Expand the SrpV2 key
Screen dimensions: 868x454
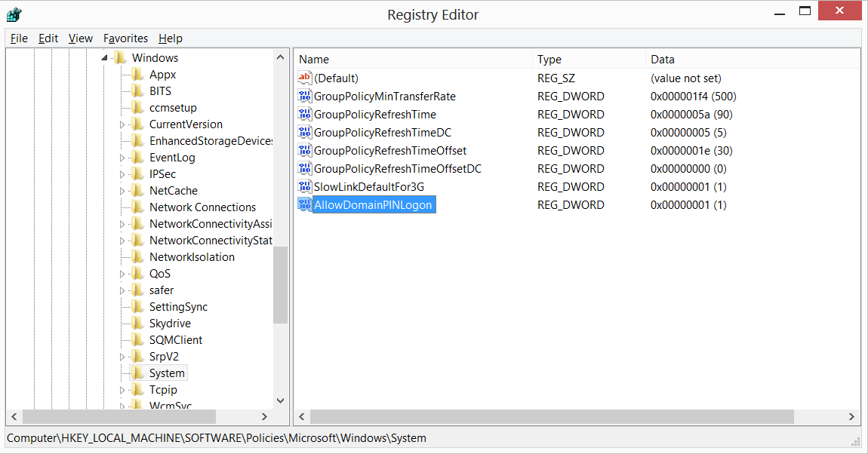[x=122, y=357]
